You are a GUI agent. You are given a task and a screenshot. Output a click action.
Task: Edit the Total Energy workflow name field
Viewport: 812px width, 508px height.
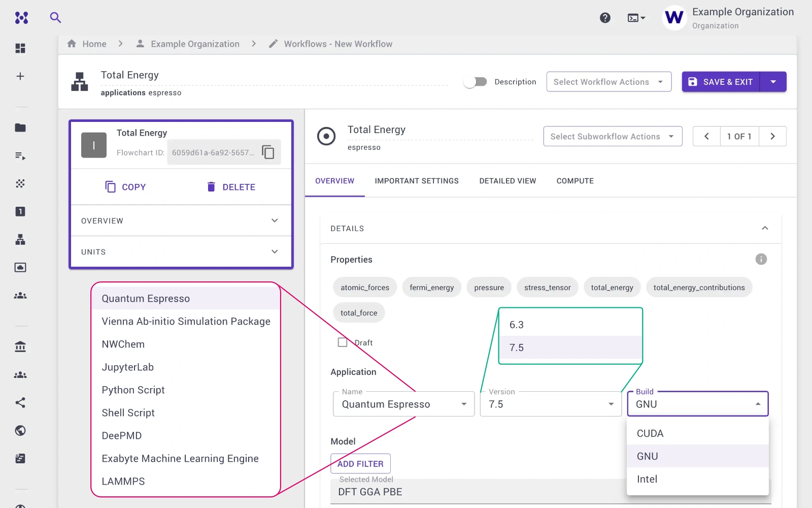tap(274, 75)
